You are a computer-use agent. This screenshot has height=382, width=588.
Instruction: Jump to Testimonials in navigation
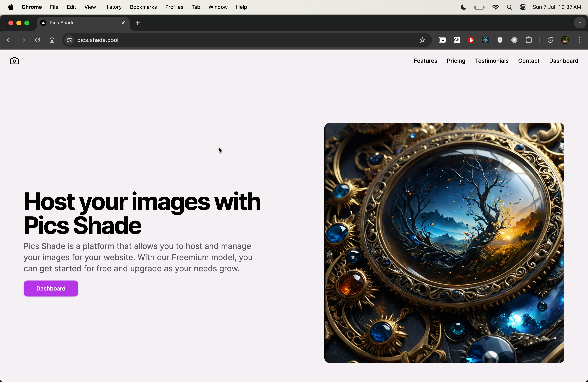tap(491, 61)
